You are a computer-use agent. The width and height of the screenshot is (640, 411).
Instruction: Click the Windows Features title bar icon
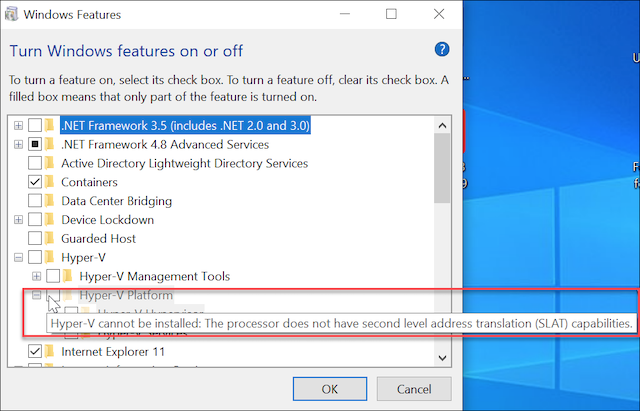pos(11,14)
